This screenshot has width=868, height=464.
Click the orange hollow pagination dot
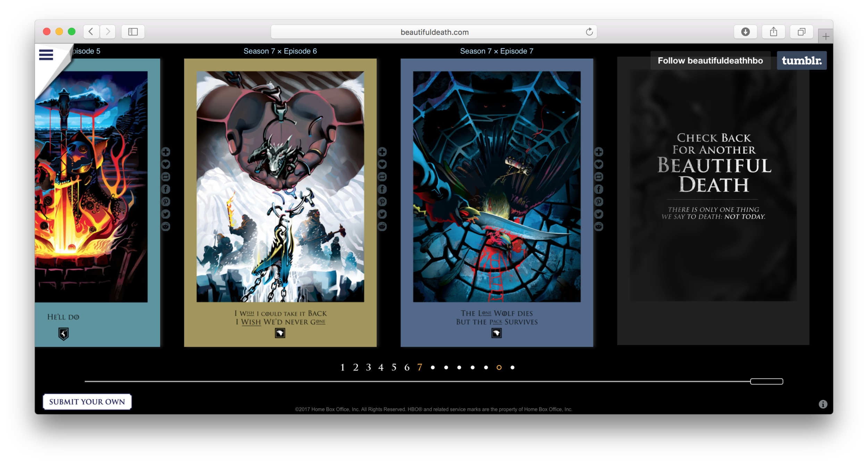point(499,368)
